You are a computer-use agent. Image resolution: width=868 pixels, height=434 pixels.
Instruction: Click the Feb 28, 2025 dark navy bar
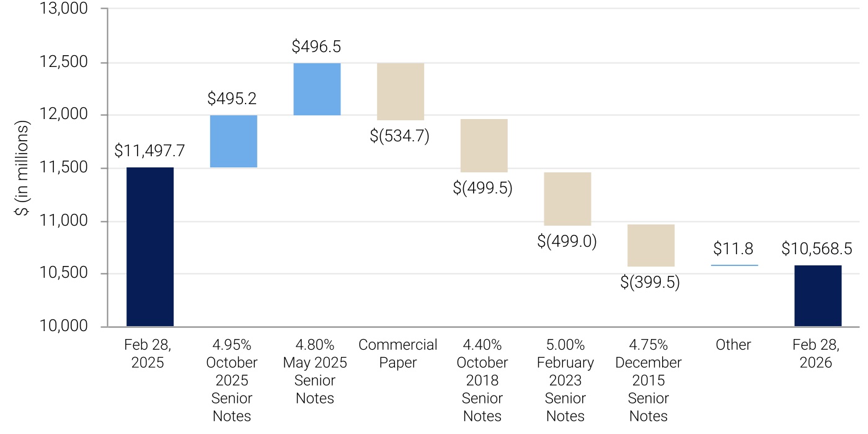point(150,247)
